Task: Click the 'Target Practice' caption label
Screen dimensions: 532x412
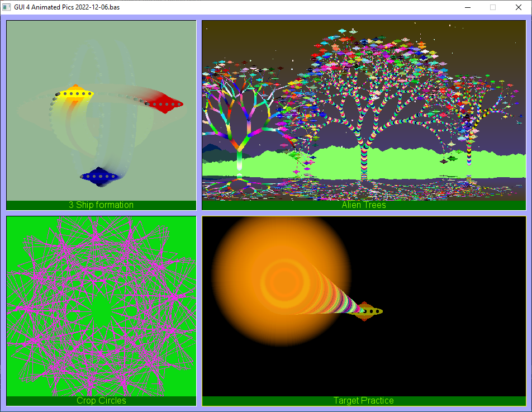Action: (364, 400)
